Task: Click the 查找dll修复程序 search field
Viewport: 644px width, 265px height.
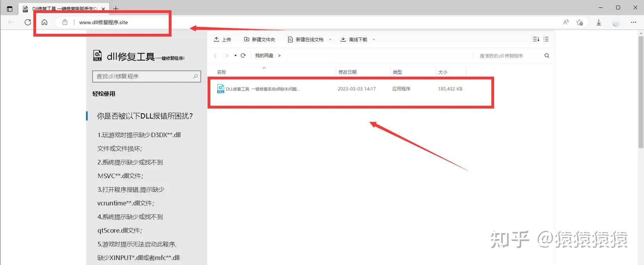Action: pyautogui.click(x=146, y=76)
